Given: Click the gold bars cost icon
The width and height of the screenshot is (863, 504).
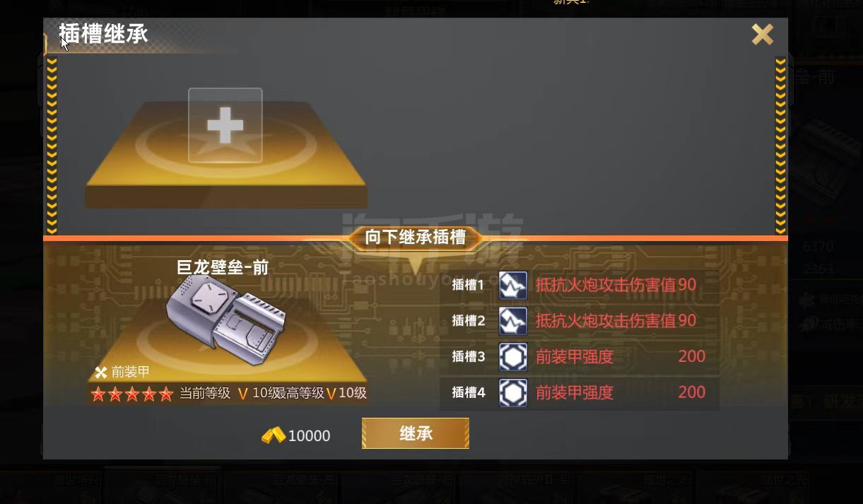Looking at the screenshot, I should [x=274, y=435].
